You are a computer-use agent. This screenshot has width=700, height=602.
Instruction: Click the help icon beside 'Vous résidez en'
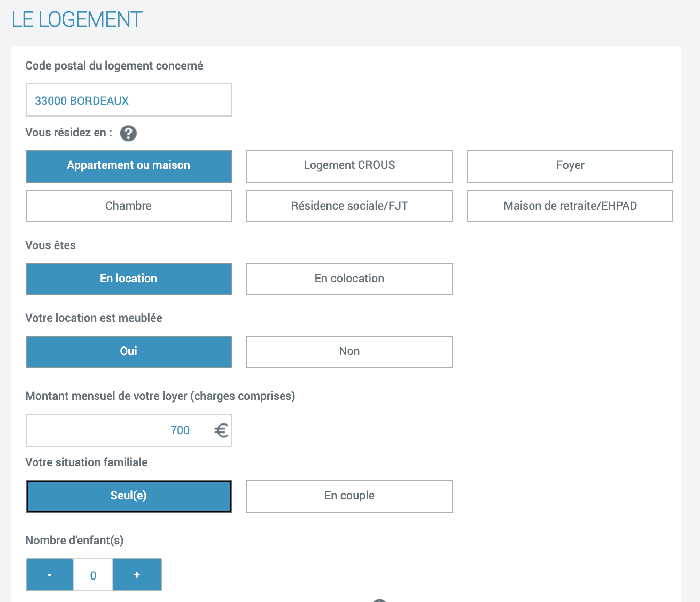(128, 133)
